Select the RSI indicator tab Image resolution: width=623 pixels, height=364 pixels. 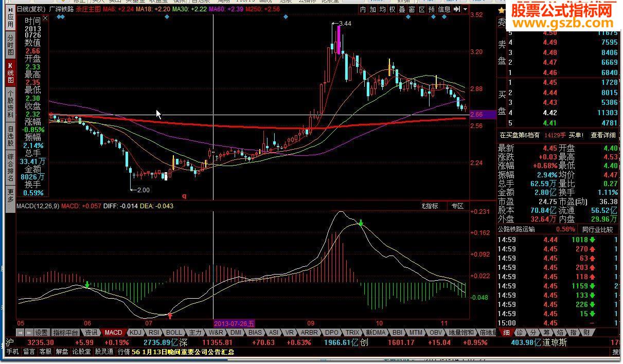(154, 332)
